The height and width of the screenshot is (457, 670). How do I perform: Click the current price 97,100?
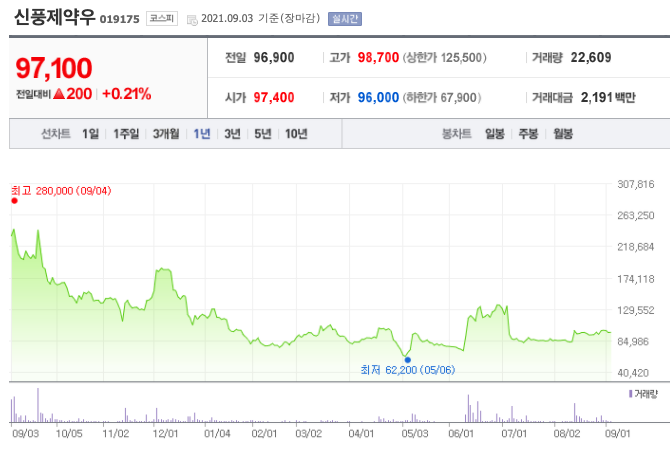(54, 68)
